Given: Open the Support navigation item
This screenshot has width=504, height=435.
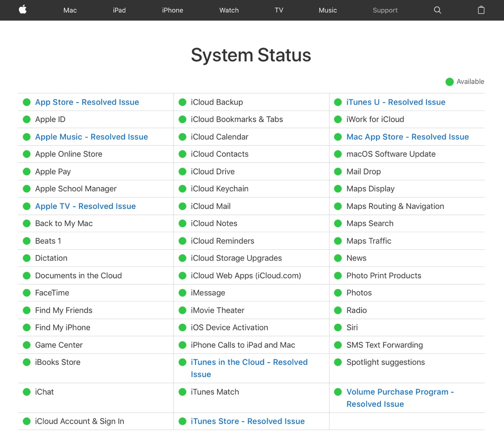Looking at the screenshot, I should tap(385, 10).
